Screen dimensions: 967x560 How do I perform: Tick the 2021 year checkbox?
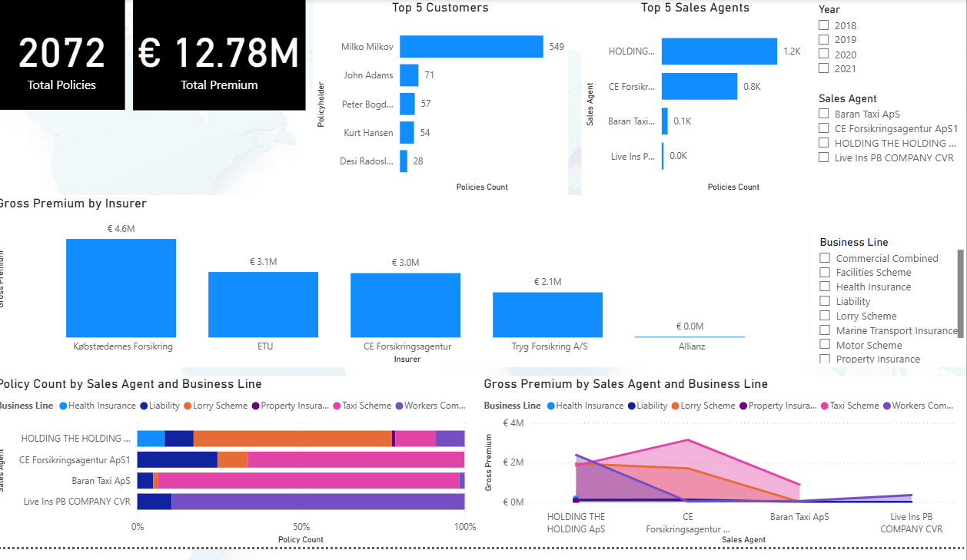tap(824, 68)
